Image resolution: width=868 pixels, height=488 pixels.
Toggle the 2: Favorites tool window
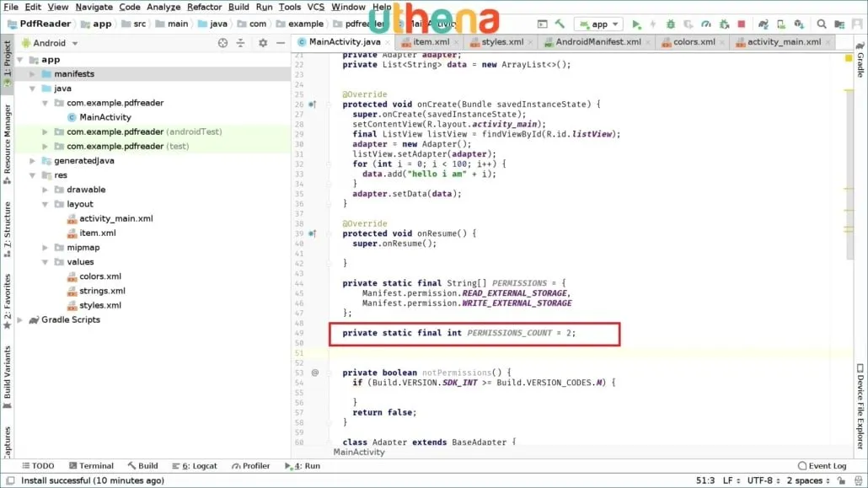pyautogui.click(x=8, y=302)
